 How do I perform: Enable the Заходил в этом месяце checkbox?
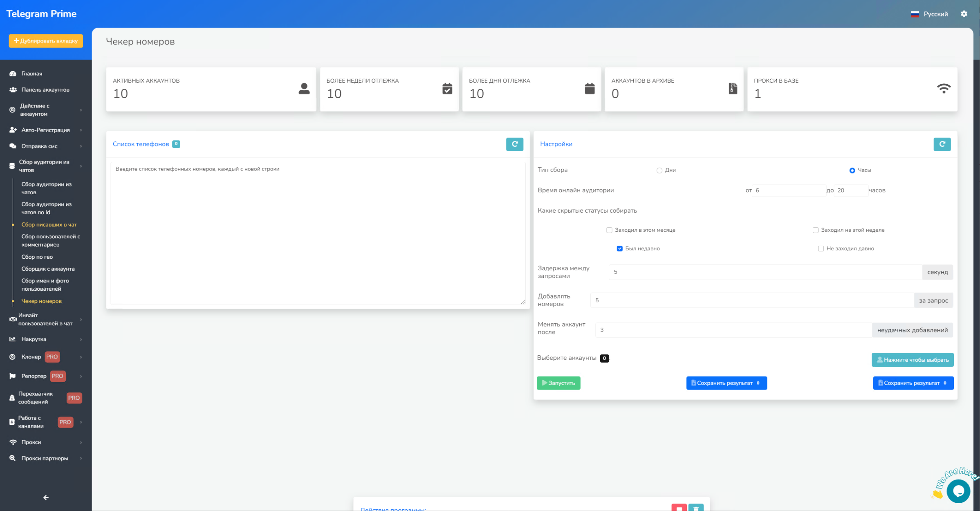coord(609,230)
